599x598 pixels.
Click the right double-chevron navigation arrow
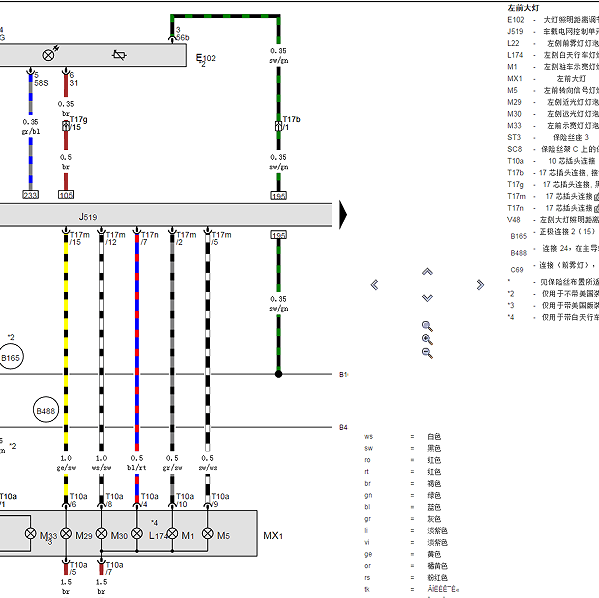pyautogui.click(x=480, y=285)
